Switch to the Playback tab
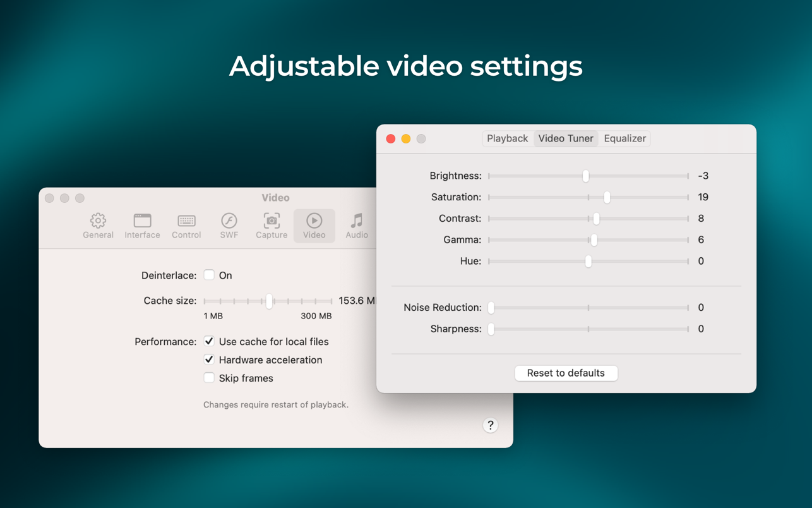 point(507,138)
